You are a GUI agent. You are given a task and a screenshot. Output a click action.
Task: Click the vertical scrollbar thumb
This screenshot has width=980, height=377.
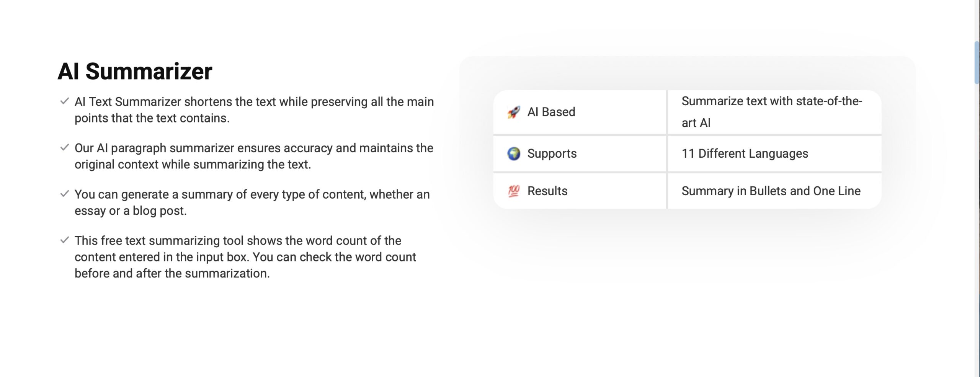pyautogui.click(x=977, y=62)
